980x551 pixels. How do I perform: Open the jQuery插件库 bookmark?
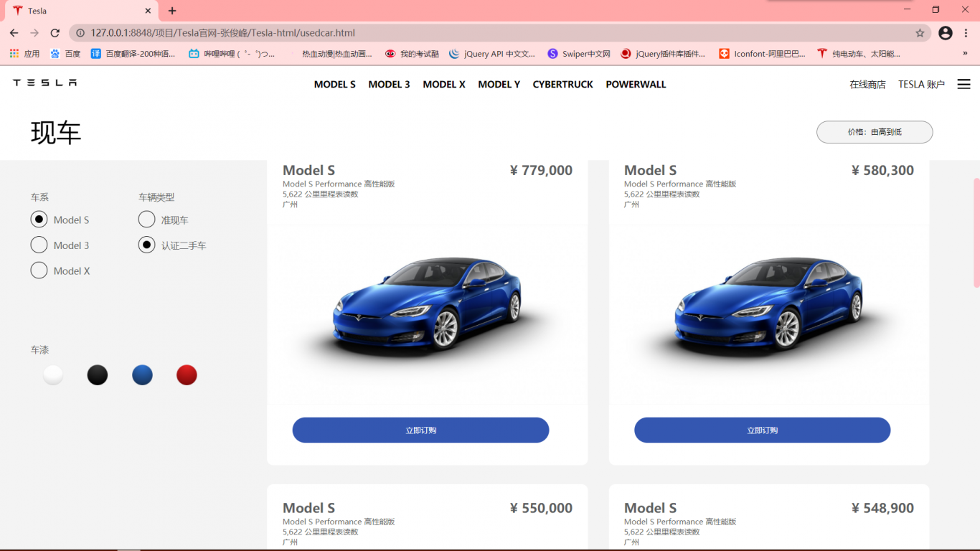pos(663,54)
